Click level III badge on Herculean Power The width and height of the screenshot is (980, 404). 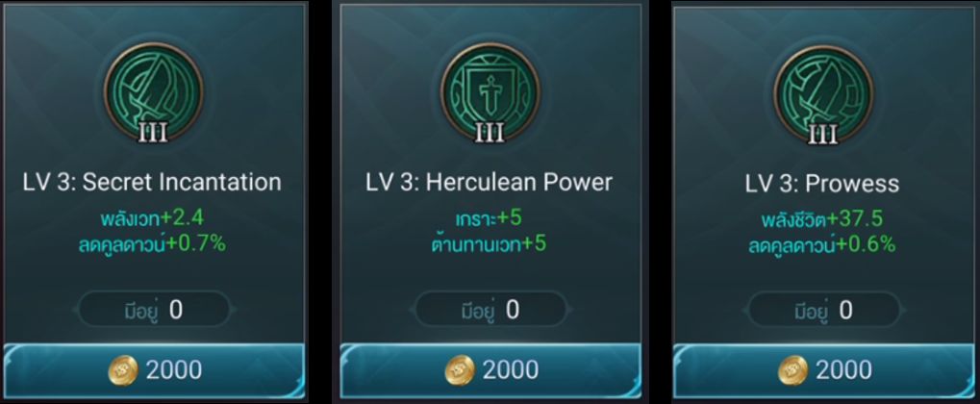490,133
